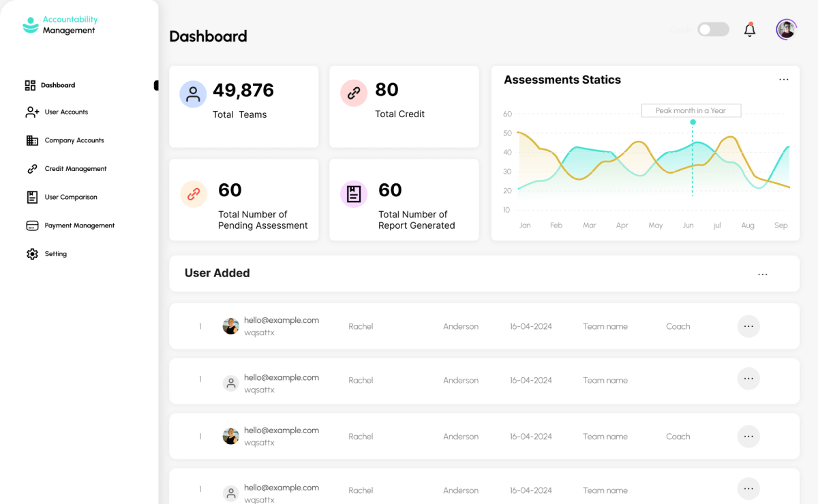The image size is (818, 504).
Task: Click the notification bell icon
Action: pyautogui.click(x=750, y=30)
